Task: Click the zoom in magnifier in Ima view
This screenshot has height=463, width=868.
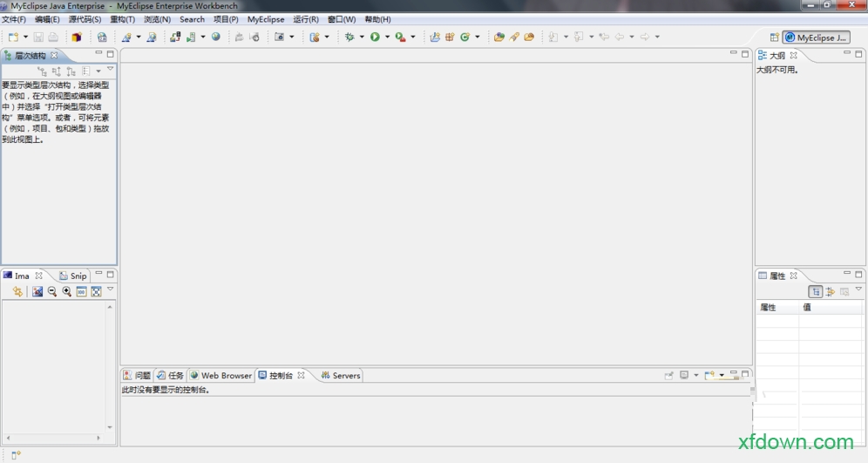Action: tap(66, 291)
